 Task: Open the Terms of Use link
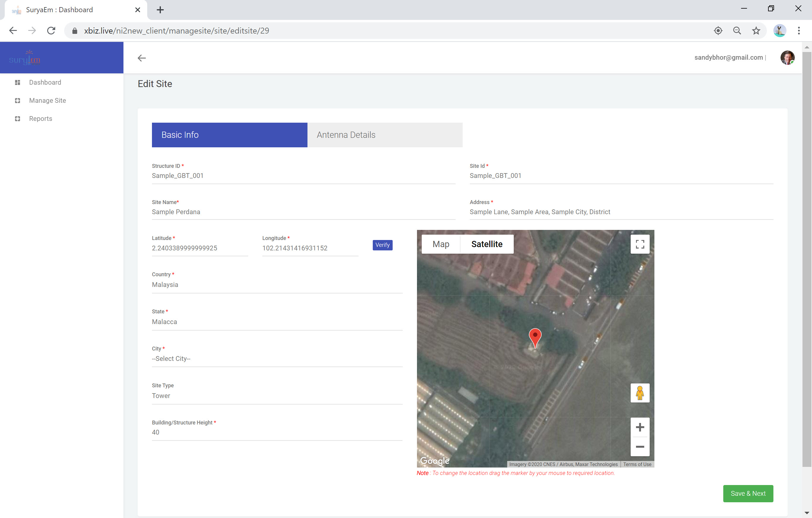tap(637, 464)
